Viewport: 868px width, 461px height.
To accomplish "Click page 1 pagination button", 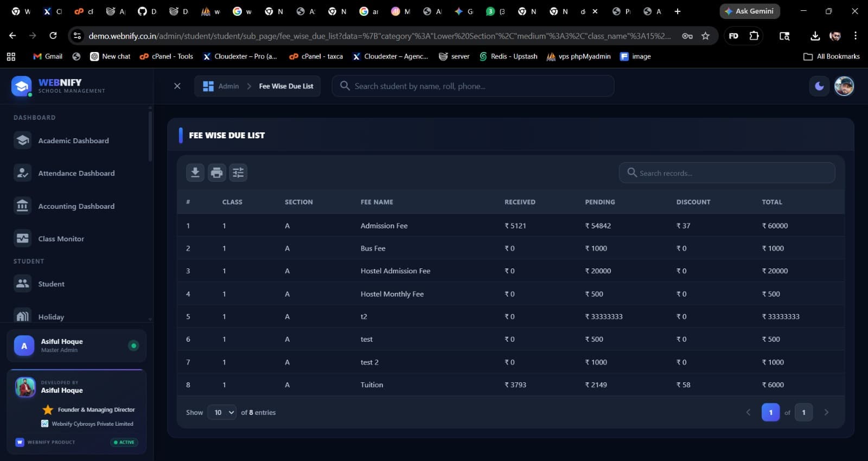I will tap(770, 412).
